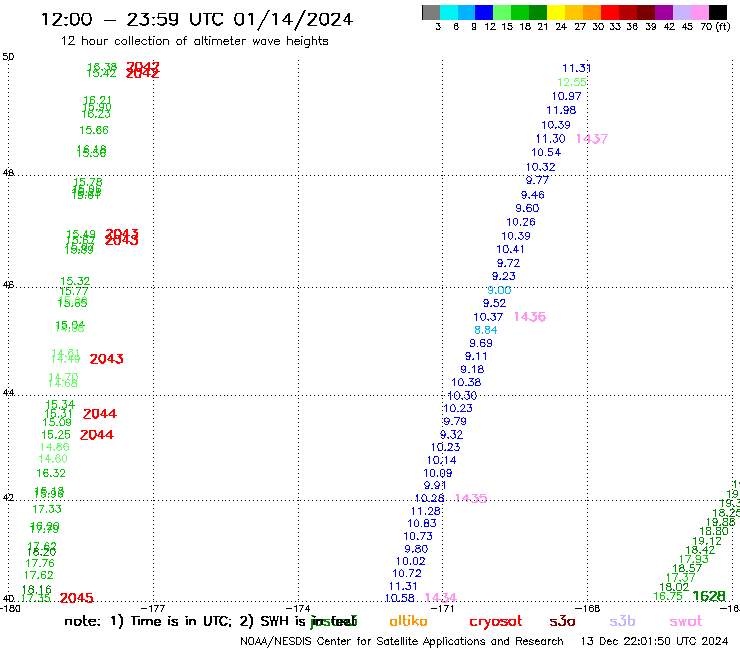Click the note 'Time is in UTC'

pyautogui.click(x=181, y=621)
